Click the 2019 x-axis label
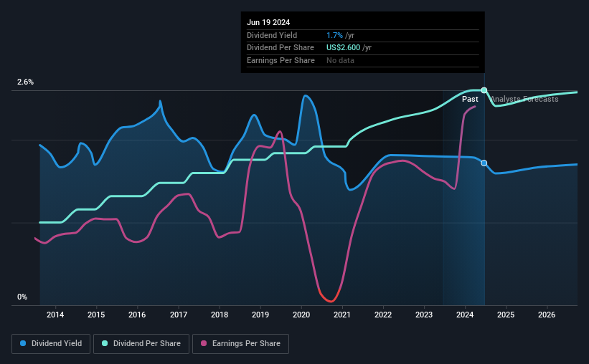This screenshot has width=589, height=364. (260, 315)
